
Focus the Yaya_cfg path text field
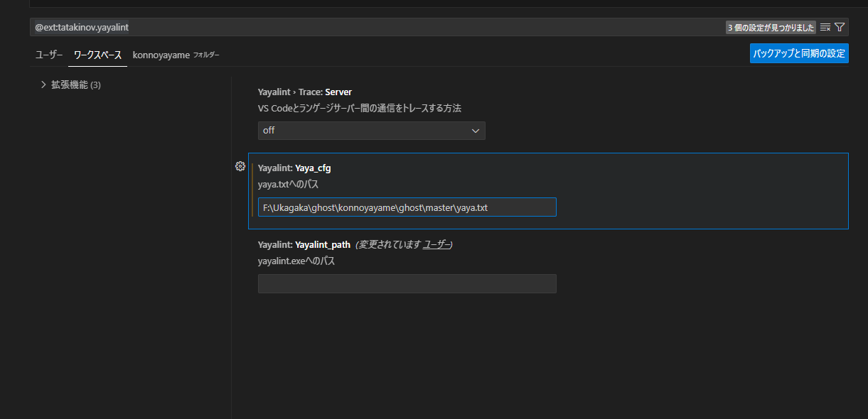click(x=407, y=207)
